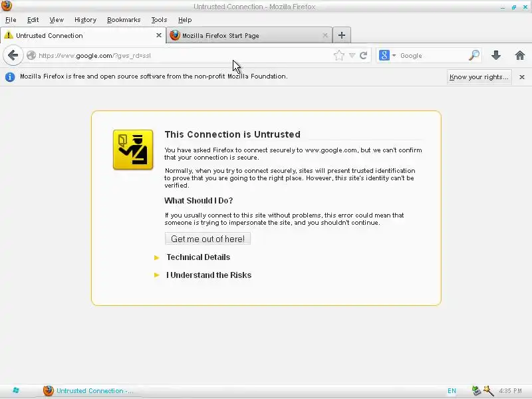This screenshot has width=532, height=399.
Task: Click Get me out of here! button
Action: coord(207,239)
